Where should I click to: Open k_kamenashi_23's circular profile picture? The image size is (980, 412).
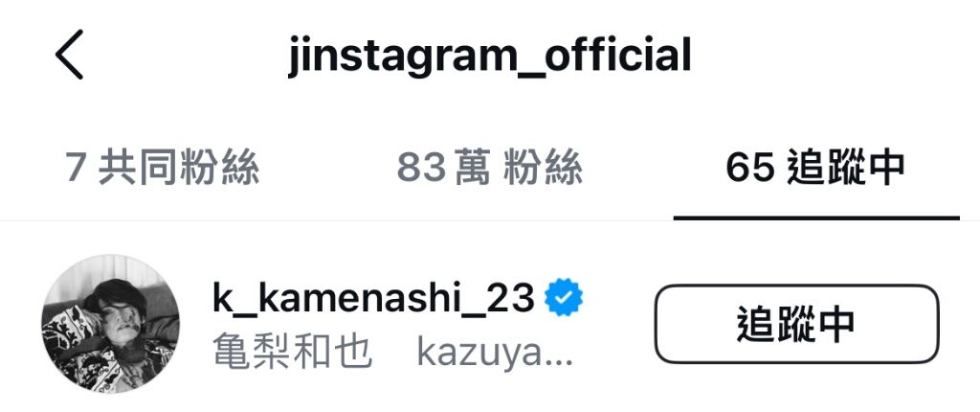coord(111,324)
